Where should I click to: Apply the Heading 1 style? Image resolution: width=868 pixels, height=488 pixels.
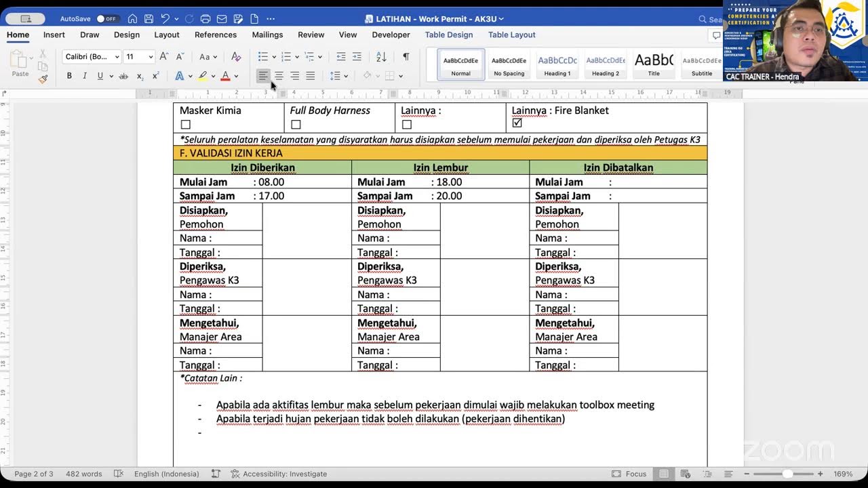pyautogui.click(x=557, y=65)
